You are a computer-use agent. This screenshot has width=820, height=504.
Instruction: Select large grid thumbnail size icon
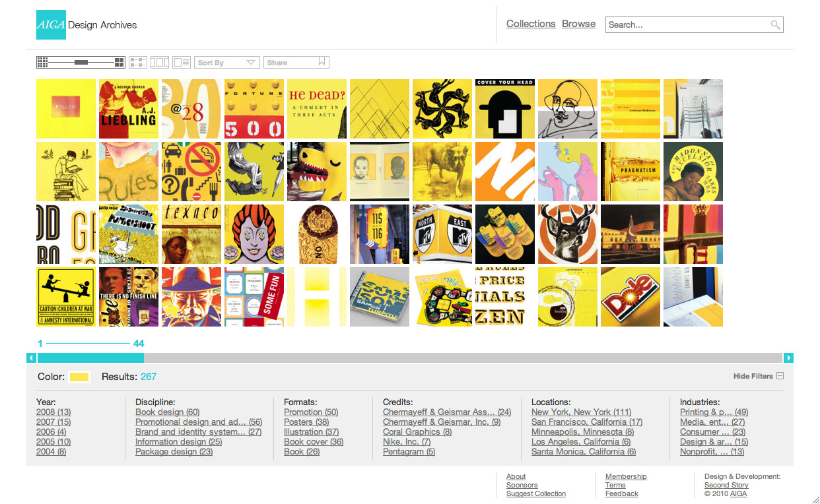point(120,62)
